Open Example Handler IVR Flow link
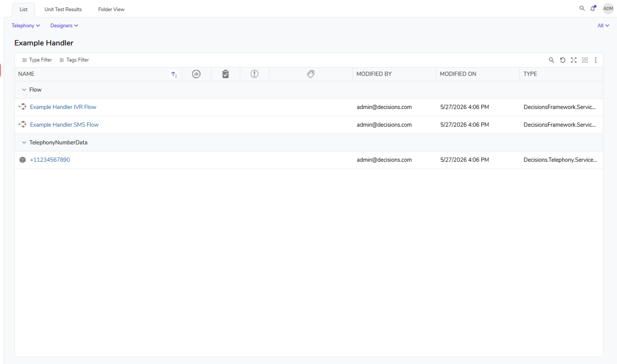The image size is (617, 364). [63, 107]
